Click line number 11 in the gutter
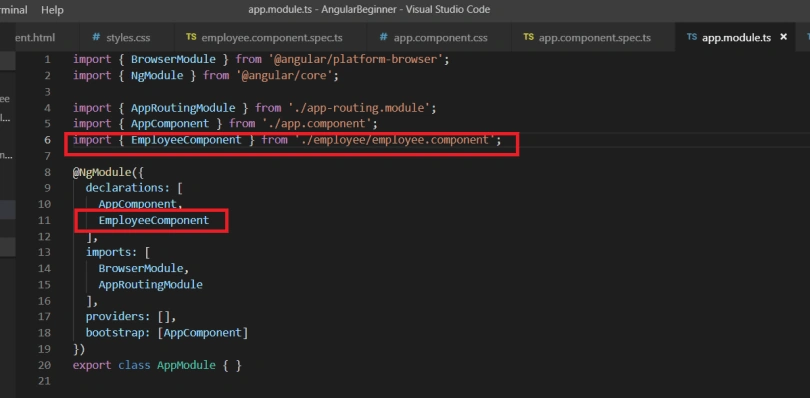810x398 pixels. (44, 220)
